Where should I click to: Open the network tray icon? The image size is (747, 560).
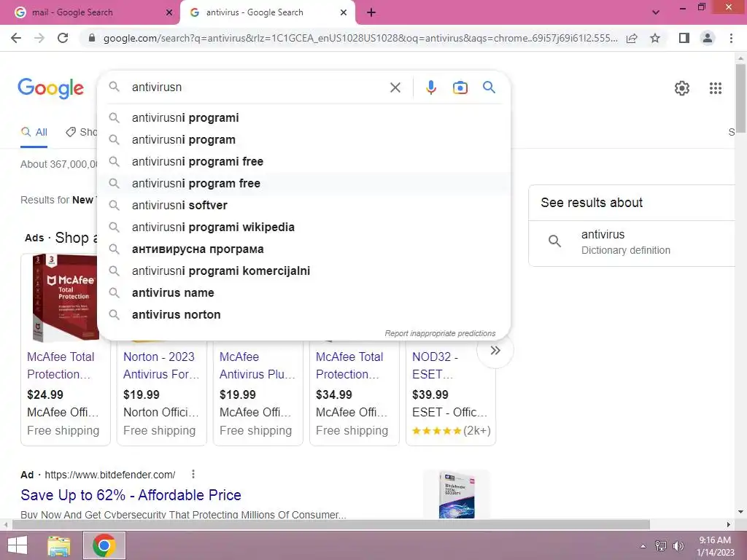[x=660, y=546]
